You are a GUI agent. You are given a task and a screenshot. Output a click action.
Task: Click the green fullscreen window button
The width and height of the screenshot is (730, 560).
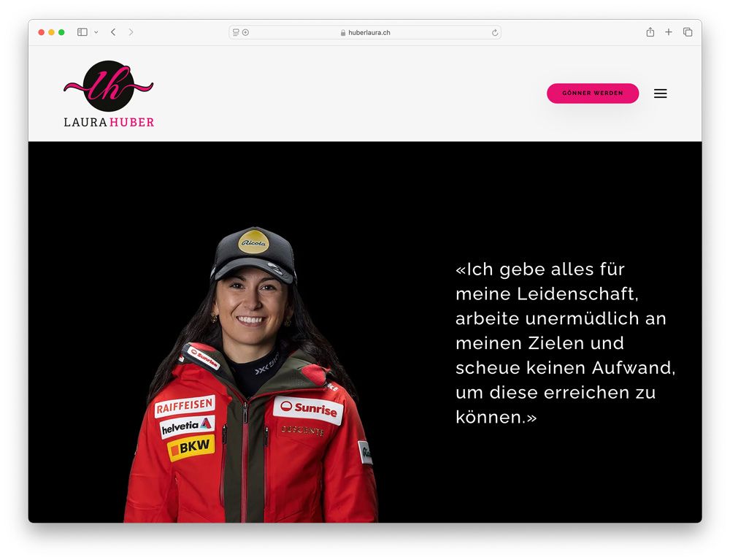pyautogui.click(x=61, y=32)
